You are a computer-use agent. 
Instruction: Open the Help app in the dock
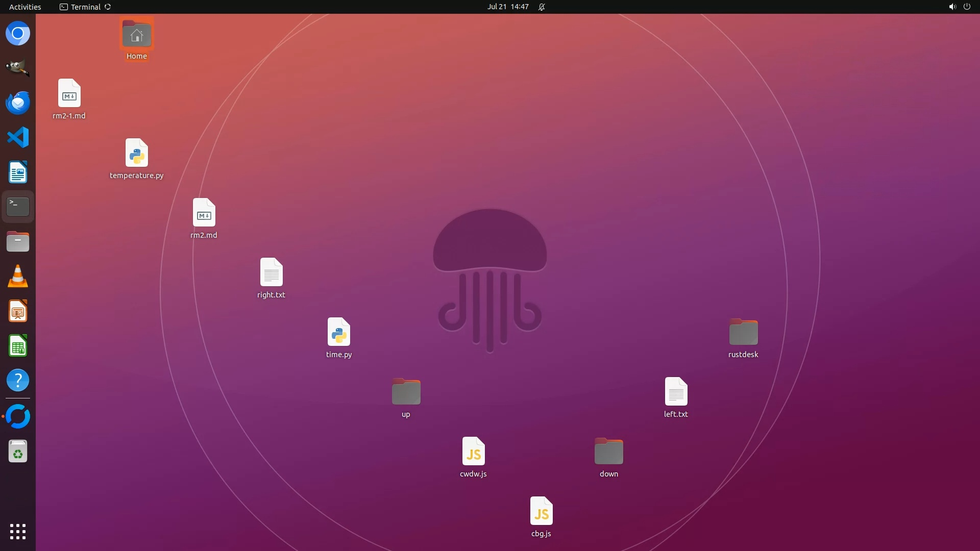coord(18,381)
